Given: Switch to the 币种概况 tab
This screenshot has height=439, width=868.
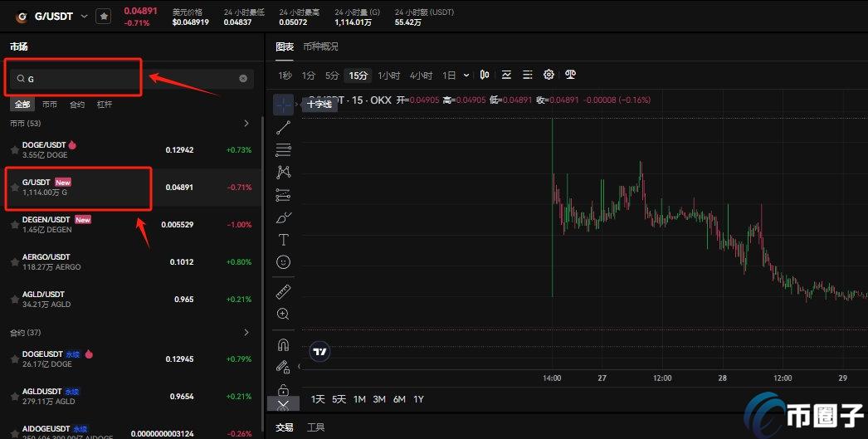Looking at the screenshot, I should [320, 46].
